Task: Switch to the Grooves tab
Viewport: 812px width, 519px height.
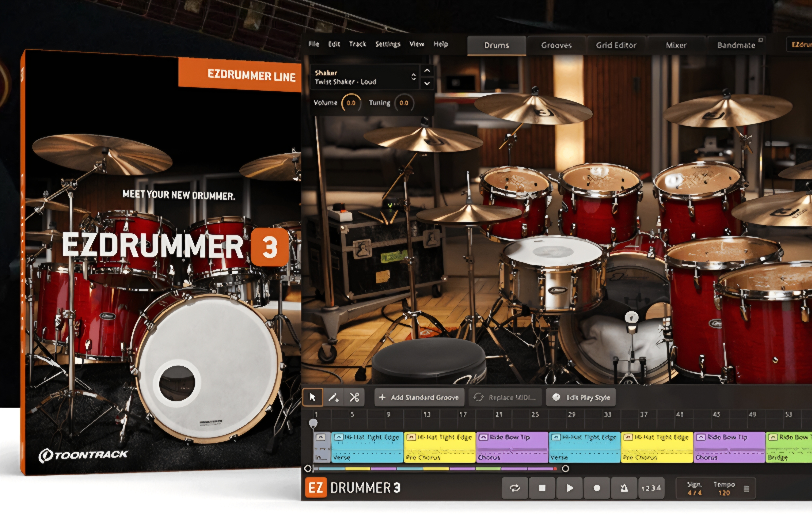Action: [556, 45]
